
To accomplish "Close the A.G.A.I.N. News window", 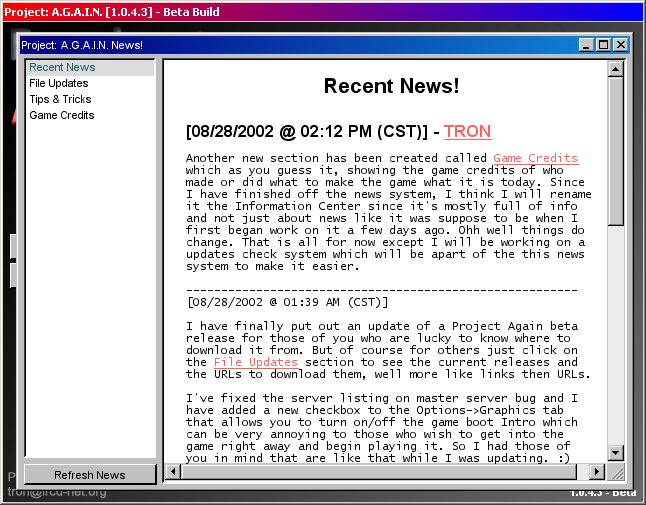I will click(x=620, y=44).
